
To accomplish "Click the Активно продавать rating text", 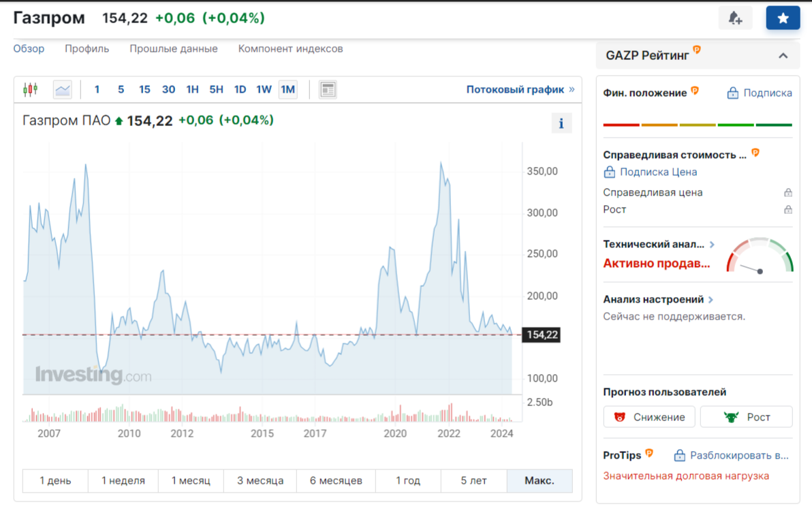I will (657, 264).
